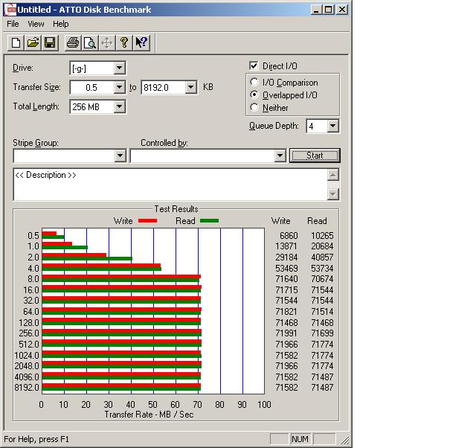Click the Write value 13871
Image resolution: width=476 pixels, height=448 pixels.
pos(286,246)
